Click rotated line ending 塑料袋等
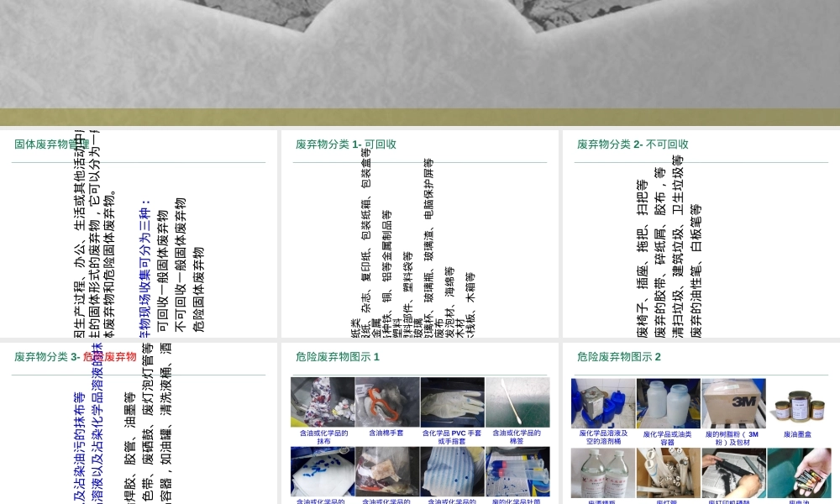Viewport: 840px width, 504px height. 407,295
